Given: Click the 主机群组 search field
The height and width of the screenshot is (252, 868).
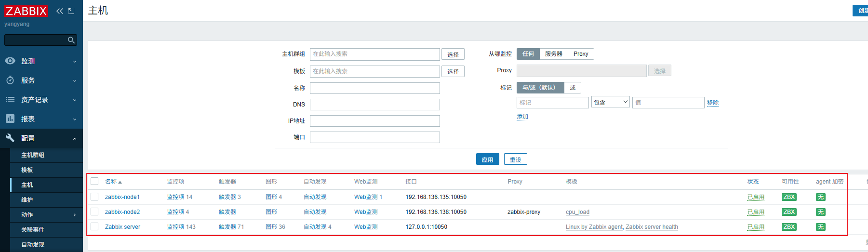Looking at the screenshot, I should click(375, 54).
